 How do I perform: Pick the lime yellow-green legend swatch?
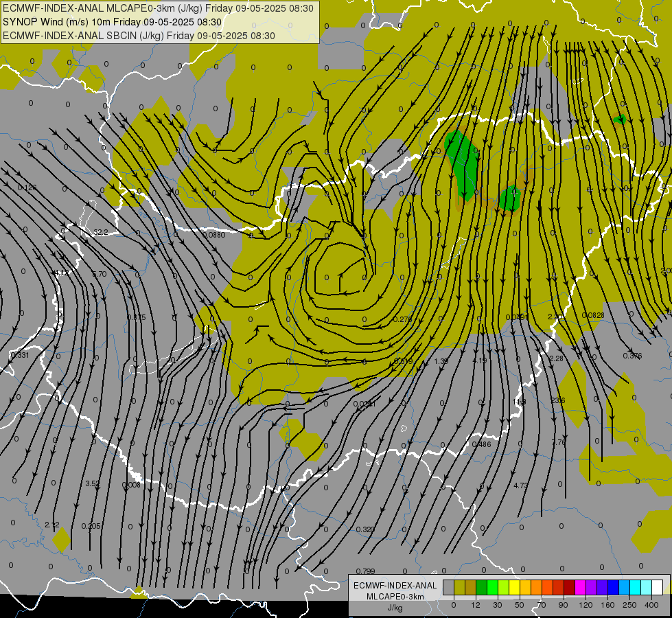[504, 587]
